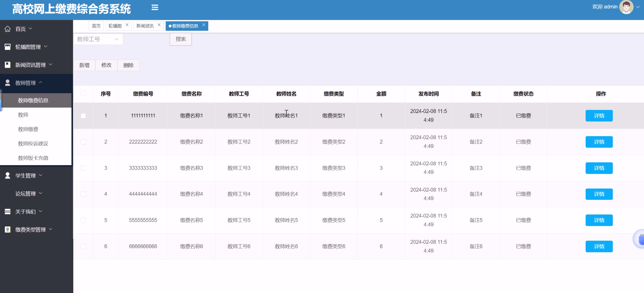The height and width of the screenshot is (293, 644).
Task: Check the row with 缴费编号 4444444444
Action: (83, 194)
